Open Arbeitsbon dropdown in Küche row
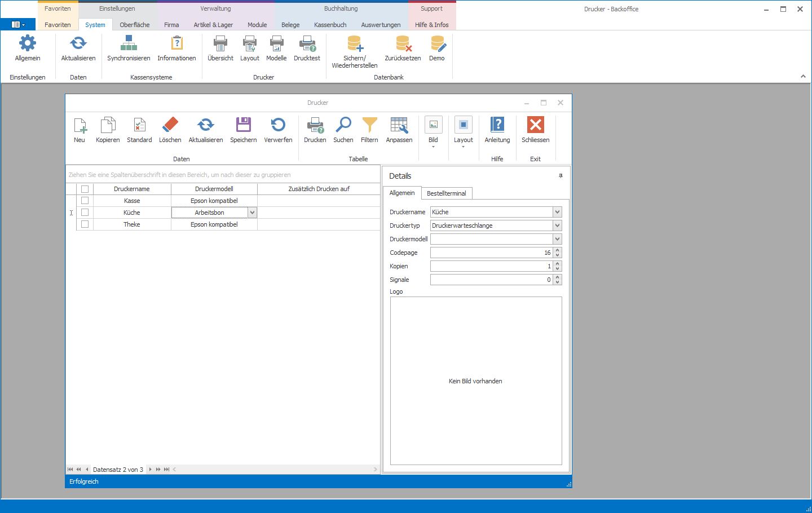Viewport: 812px width, 513px height. [x=252, y=213]
